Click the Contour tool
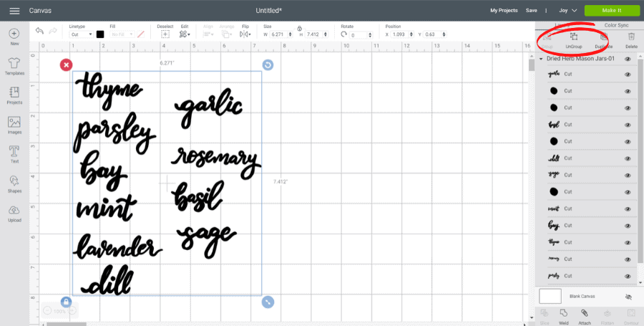 [x=631, y=317]
